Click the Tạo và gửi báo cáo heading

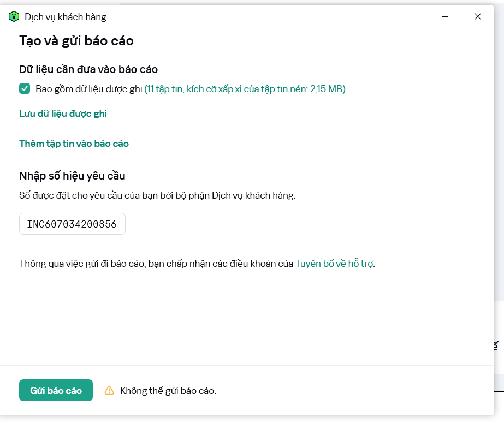[76, 41]
